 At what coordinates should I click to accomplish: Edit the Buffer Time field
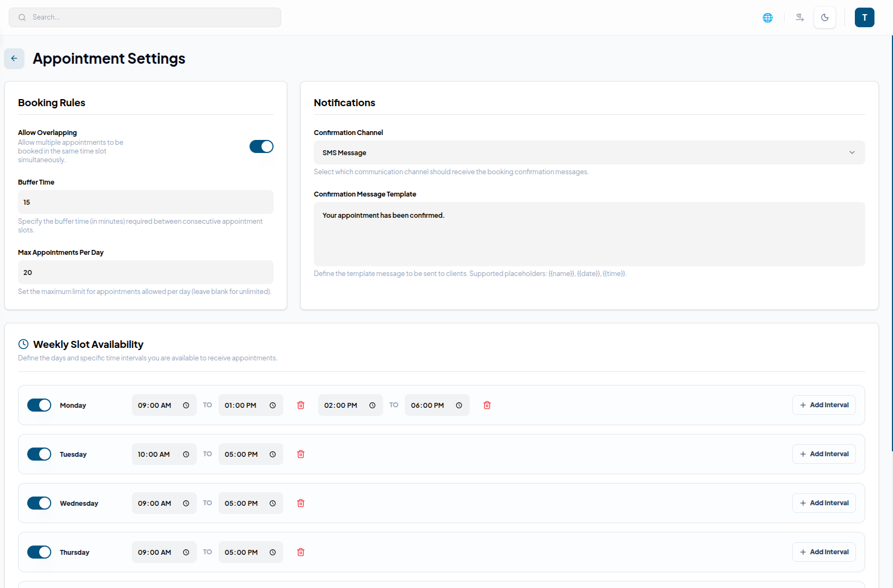pos(145,202)
